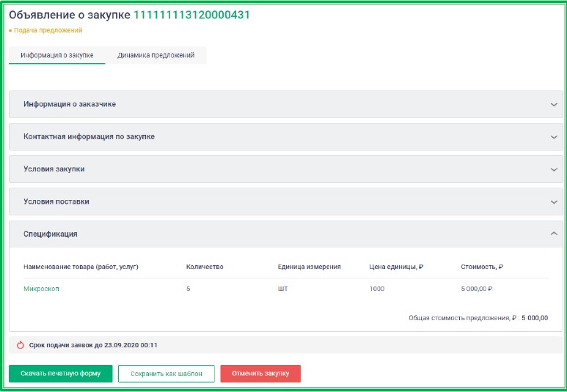Collapse the Спецификация section chevron
This screenshot has height=392, width=567.
tap(554, 234)
